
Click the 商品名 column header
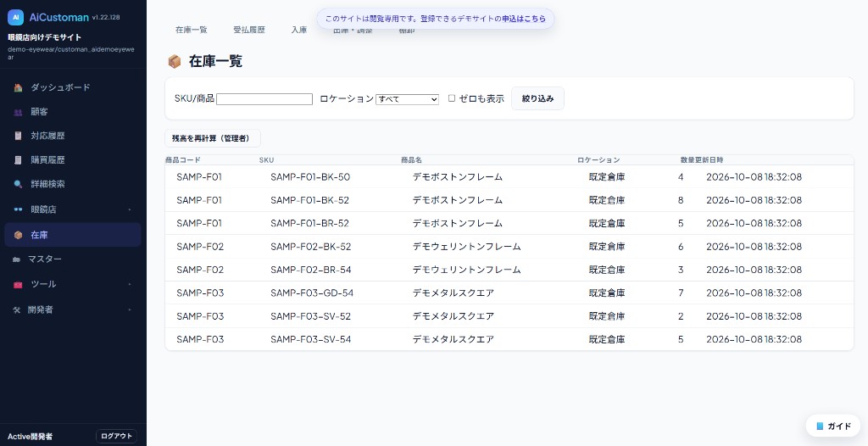[411, 160]
